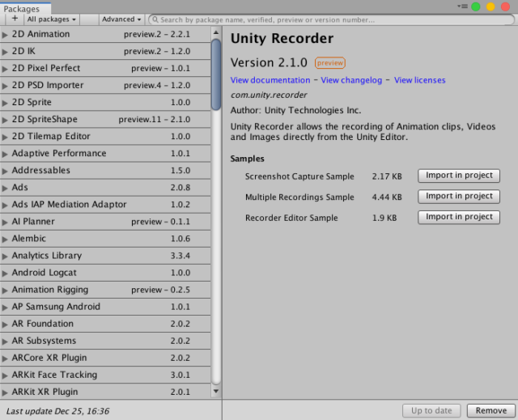Expand the ARKit XR Plugin package
Viewport: 518px width, 420px height.
pyautogui.click(x=5, y=392)
